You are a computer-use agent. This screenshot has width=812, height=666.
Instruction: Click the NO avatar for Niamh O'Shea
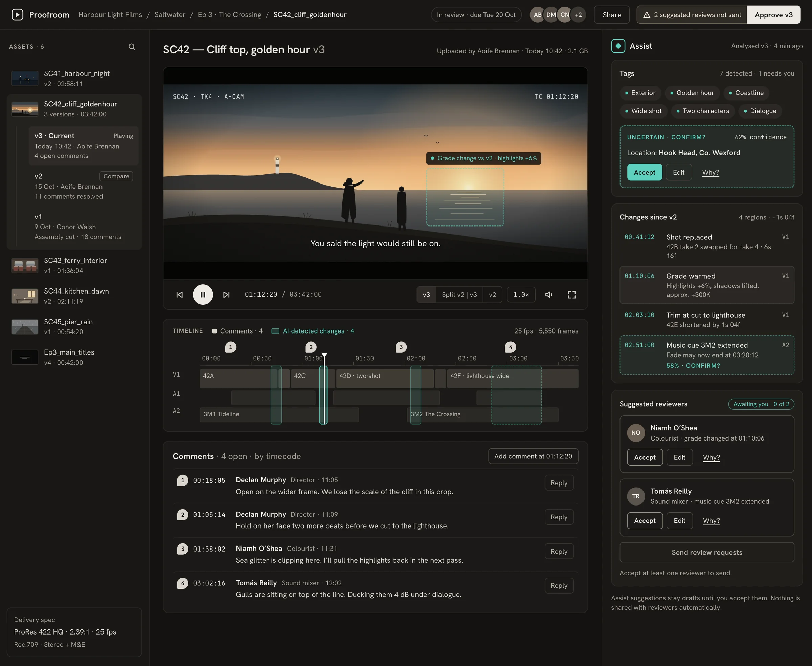click(636, 433)
